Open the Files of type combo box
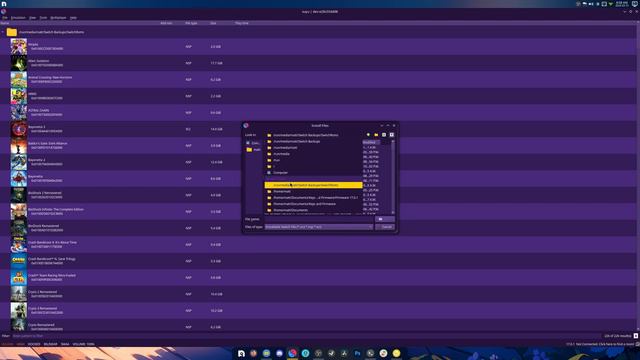Image resolution: width=640 pixels, height=360 pixels. coord(318,227)
